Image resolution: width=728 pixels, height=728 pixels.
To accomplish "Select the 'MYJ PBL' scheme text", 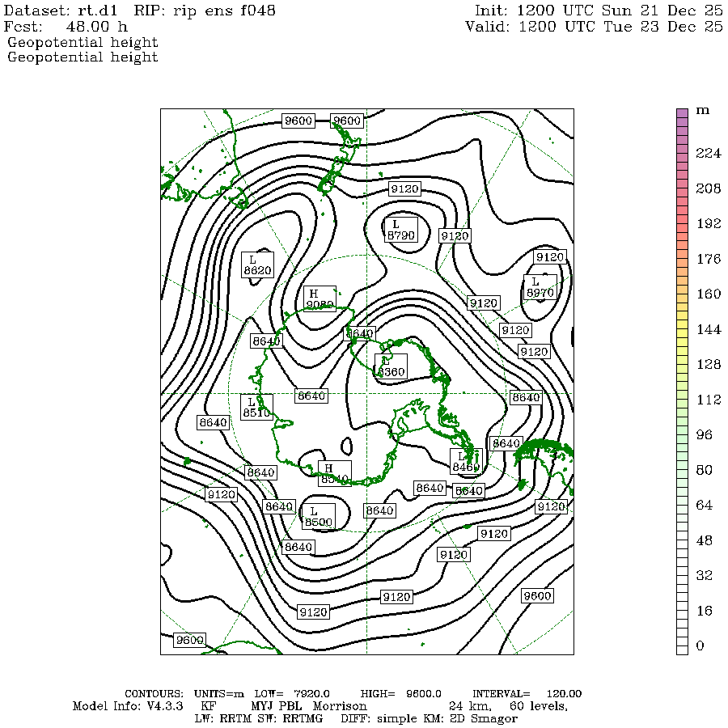I will (x=277, y=706).
